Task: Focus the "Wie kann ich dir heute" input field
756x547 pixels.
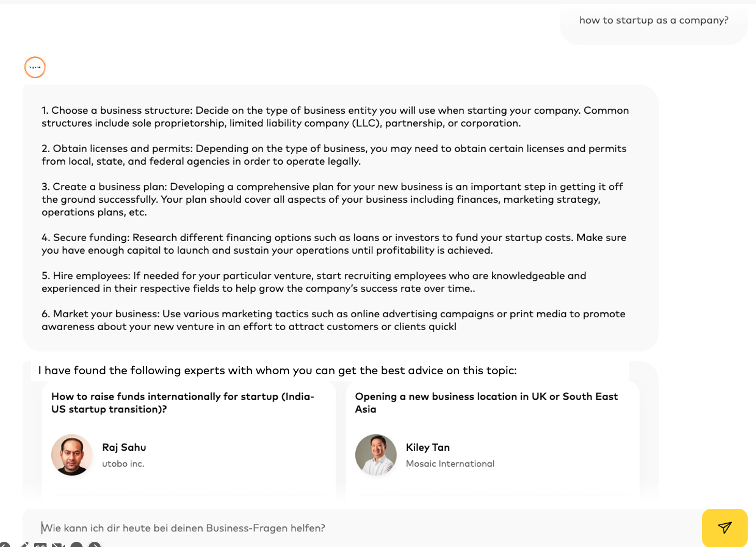Action: [362, 528]
